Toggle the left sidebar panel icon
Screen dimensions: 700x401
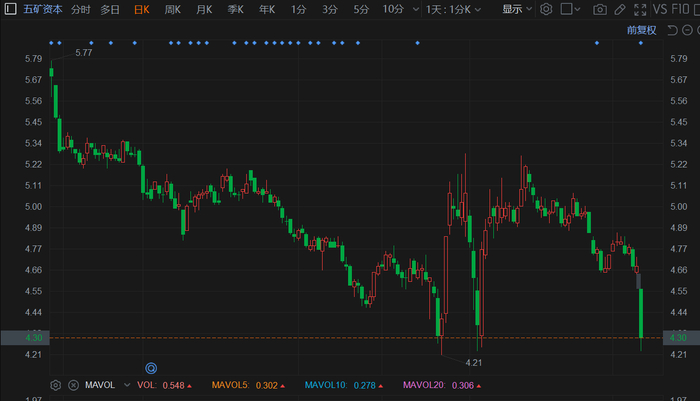click(10, 8)
